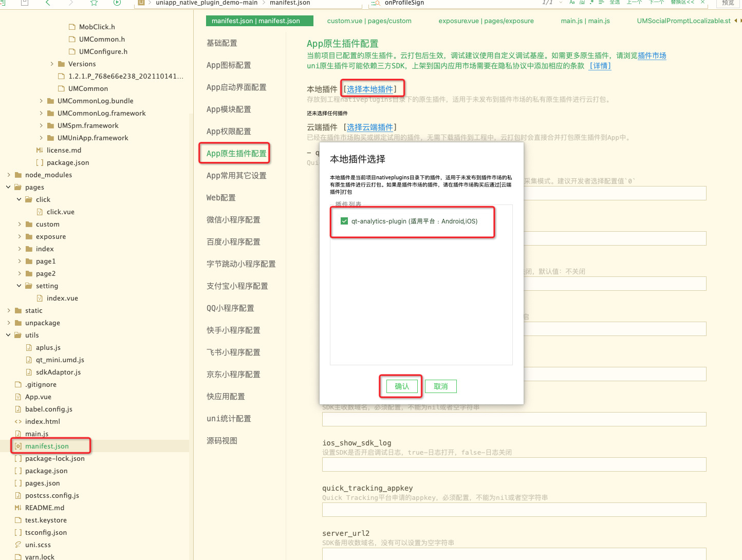Click the qt_mini.umd.js file icon
The width and height of the screenshot is (742, 560).
click(x=29, y=360)
